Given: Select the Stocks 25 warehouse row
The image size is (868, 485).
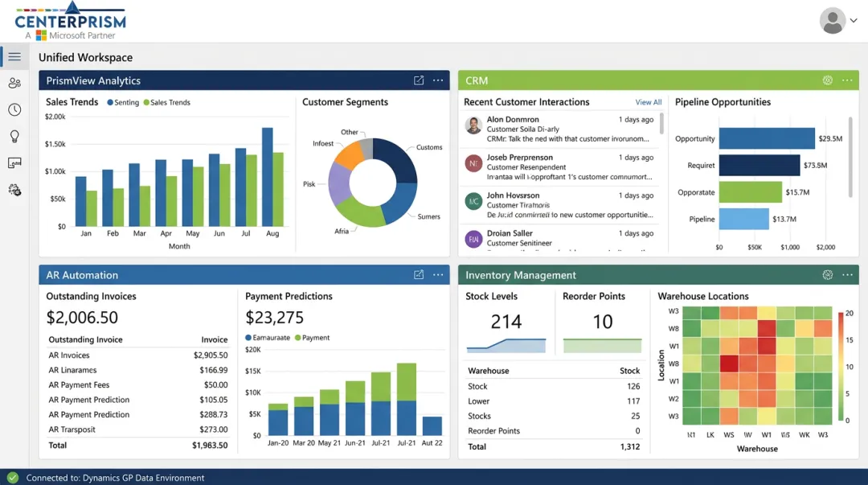Looking at the screenshot, I should pyautogui.click(x=554, y=416).
